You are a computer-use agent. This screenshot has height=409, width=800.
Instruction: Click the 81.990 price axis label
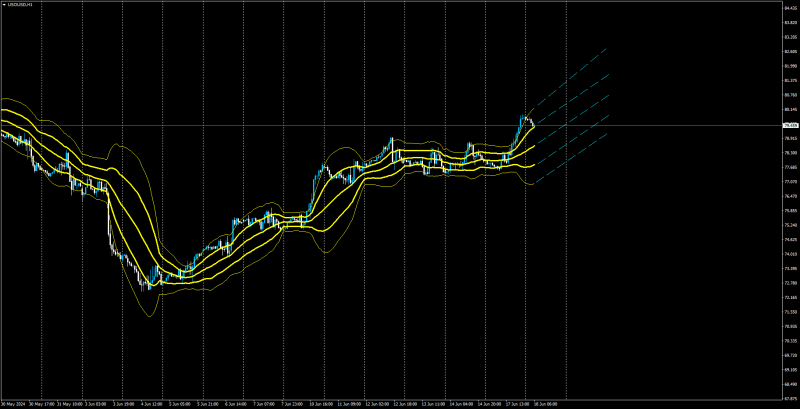tap(791, 66)
